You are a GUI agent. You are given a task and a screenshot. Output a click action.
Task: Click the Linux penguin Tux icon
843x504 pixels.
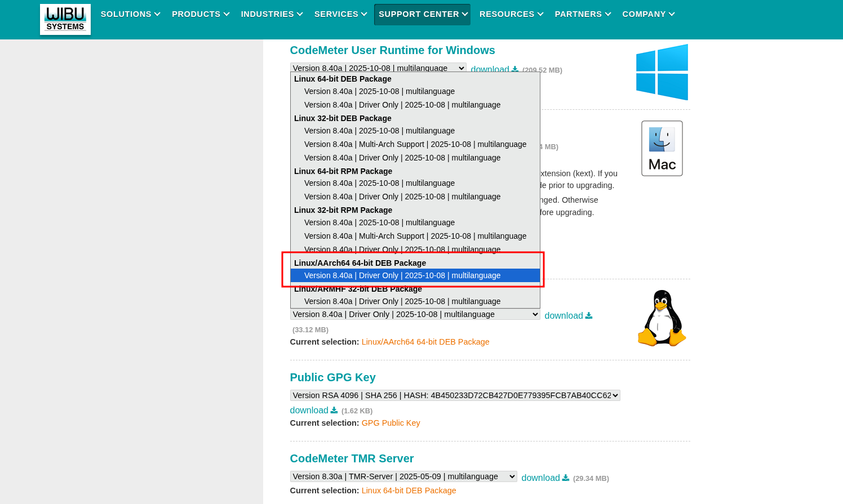662,318
